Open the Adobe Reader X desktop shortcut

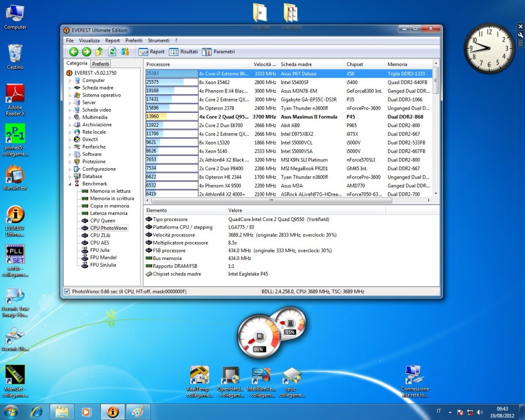tap(15, 100)
